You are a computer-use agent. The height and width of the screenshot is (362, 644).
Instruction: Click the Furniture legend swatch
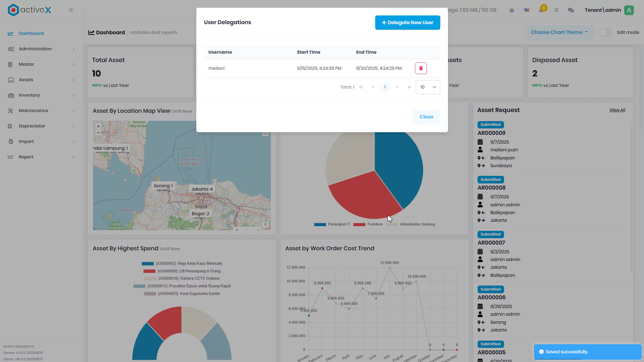359,224
